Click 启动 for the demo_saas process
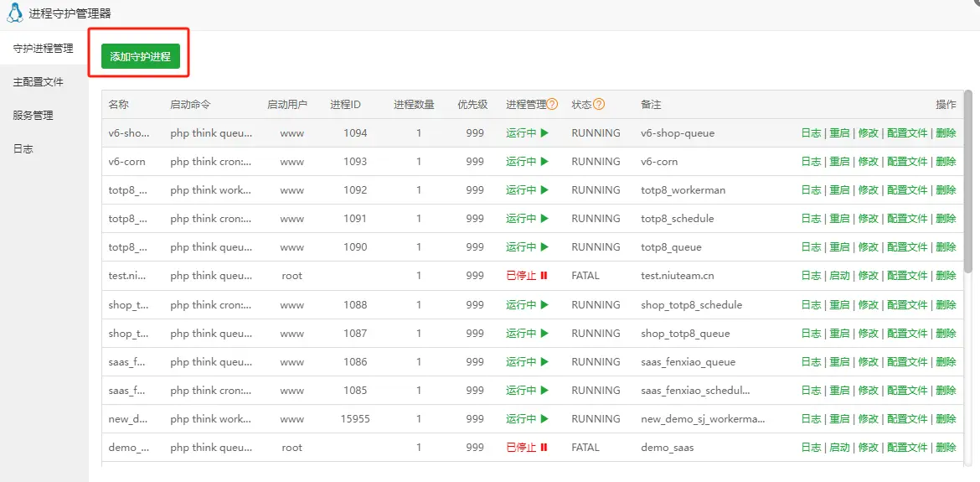The image size is (980, 482). [839, 448]
